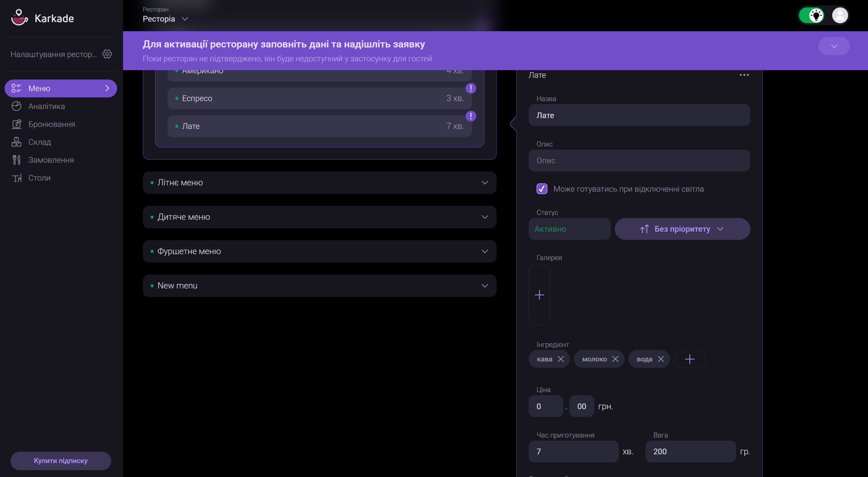Select the Еспресо menu item
The image size is (868, 477).
click(x=319, y=98)
